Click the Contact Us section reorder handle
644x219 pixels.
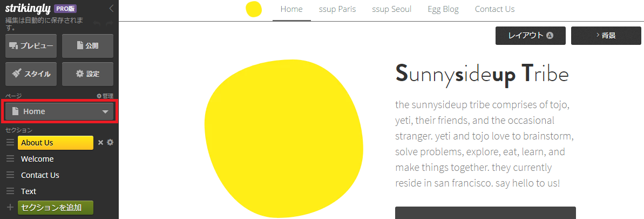click(10, 175)
